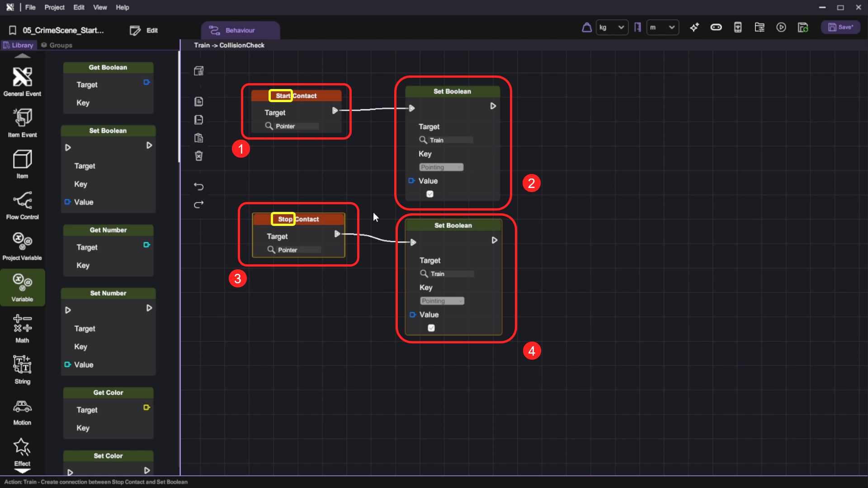868x488 pixels.
Task: Open the Project Variable library category
Action: tap(22, 246)
